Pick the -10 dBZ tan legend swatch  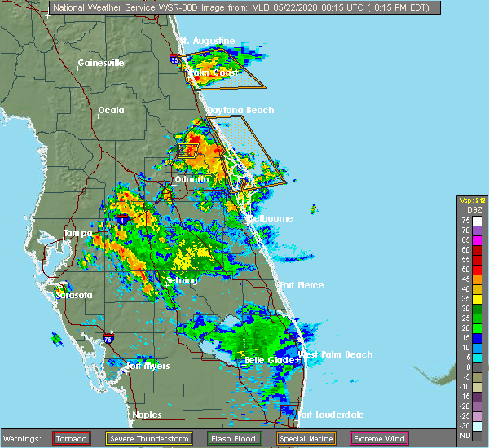[x=477, y=387]
